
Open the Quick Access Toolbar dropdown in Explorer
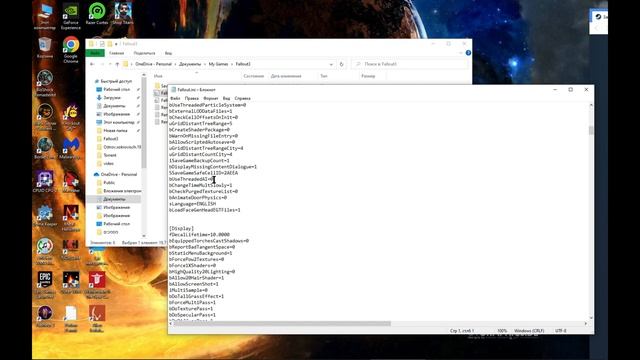pyautogui.click(x=116, y=44)
